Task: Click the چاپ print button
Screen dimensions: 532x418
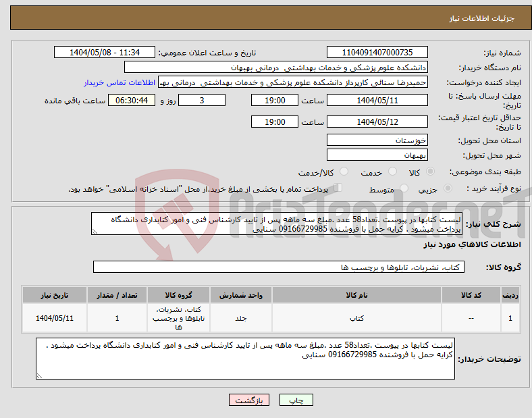Action: coord(296,400)
